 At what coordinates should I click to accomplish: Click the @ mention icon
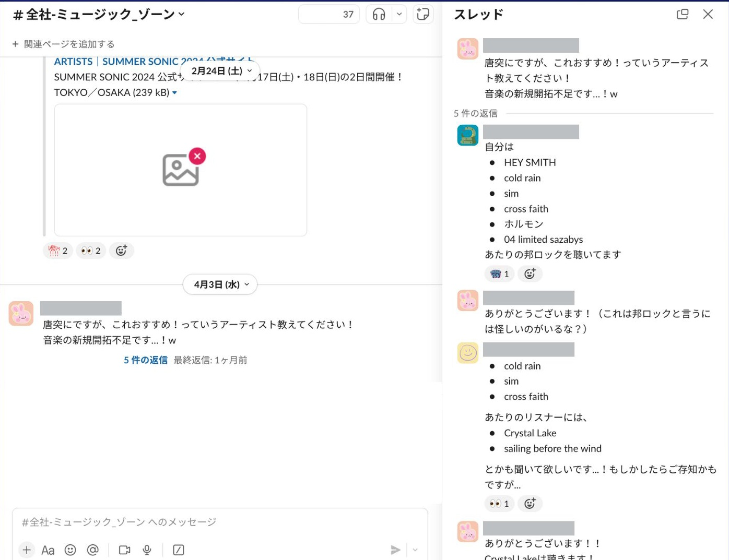pos(93,550)
